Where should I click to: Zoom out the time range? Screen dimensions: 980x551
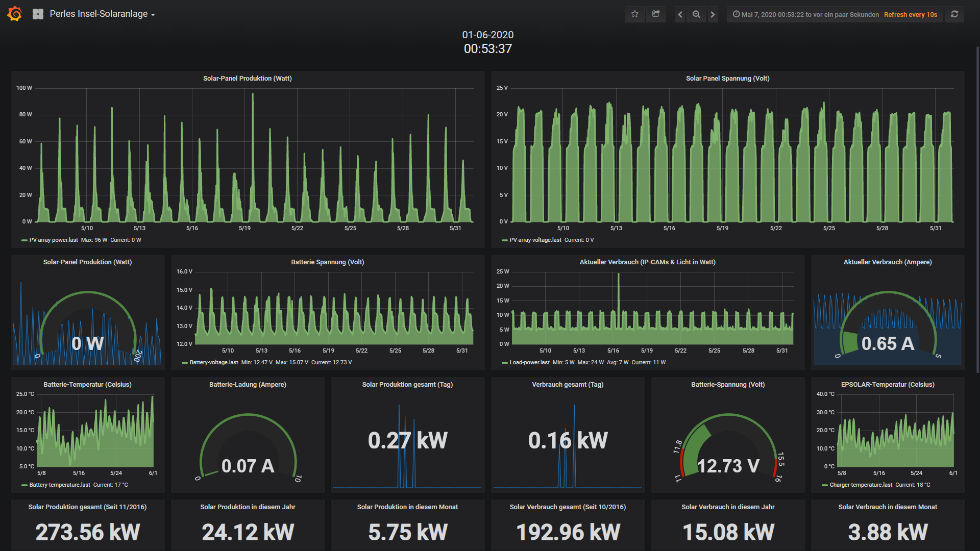point(696,14)
